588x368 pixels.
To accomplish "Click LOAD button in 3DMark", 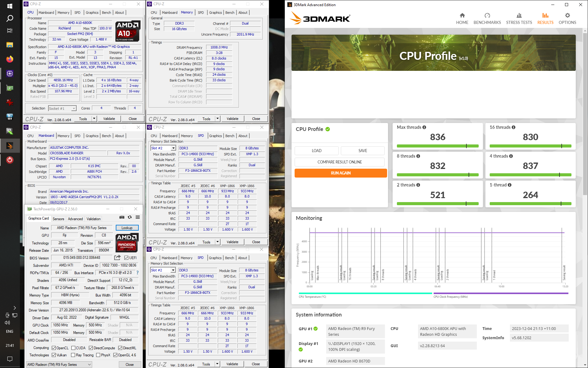I will pos(317,151).
